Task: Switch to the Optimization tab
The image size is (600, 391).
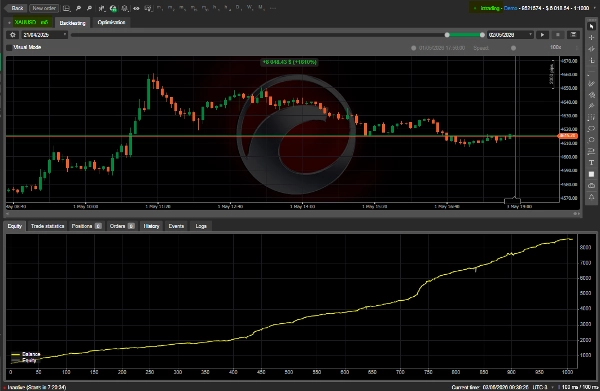Action: click(111, 22)
